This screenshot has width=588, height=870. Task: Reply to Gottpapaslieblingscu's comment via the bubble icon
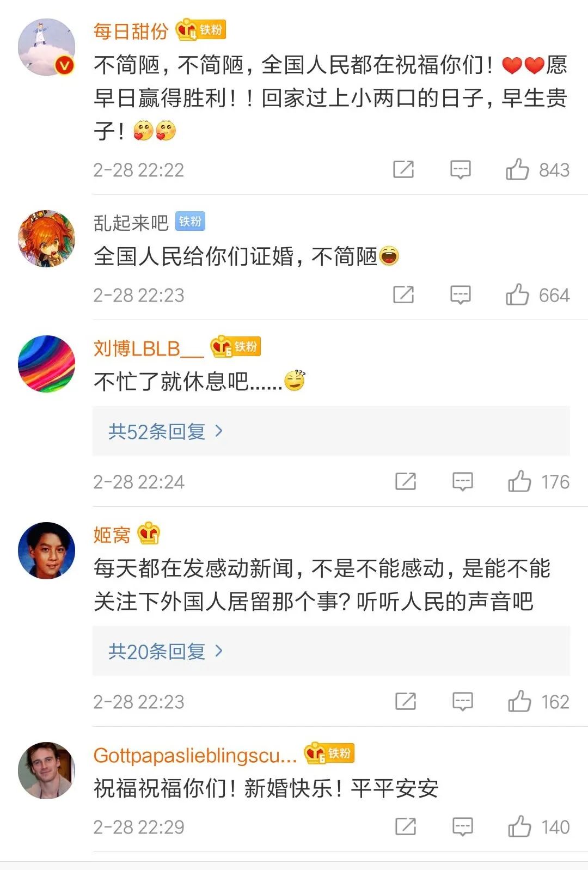(x=463, y=826)
